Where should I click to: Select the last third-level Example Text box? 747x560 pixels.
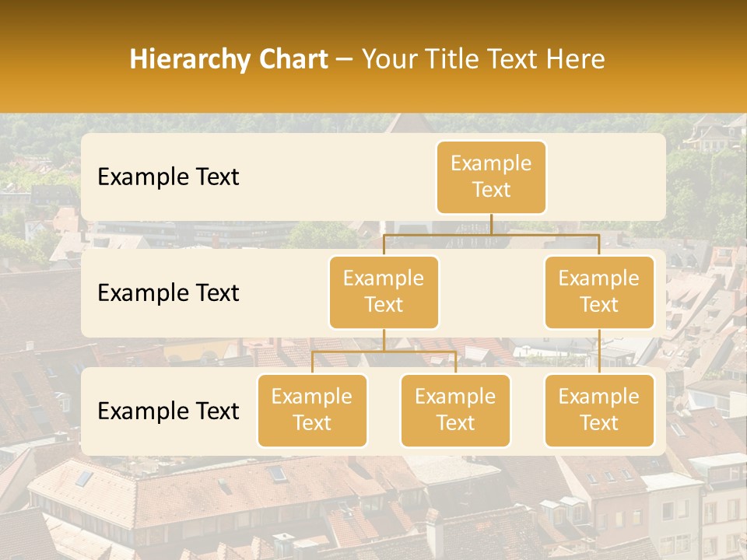coord(598,410)
